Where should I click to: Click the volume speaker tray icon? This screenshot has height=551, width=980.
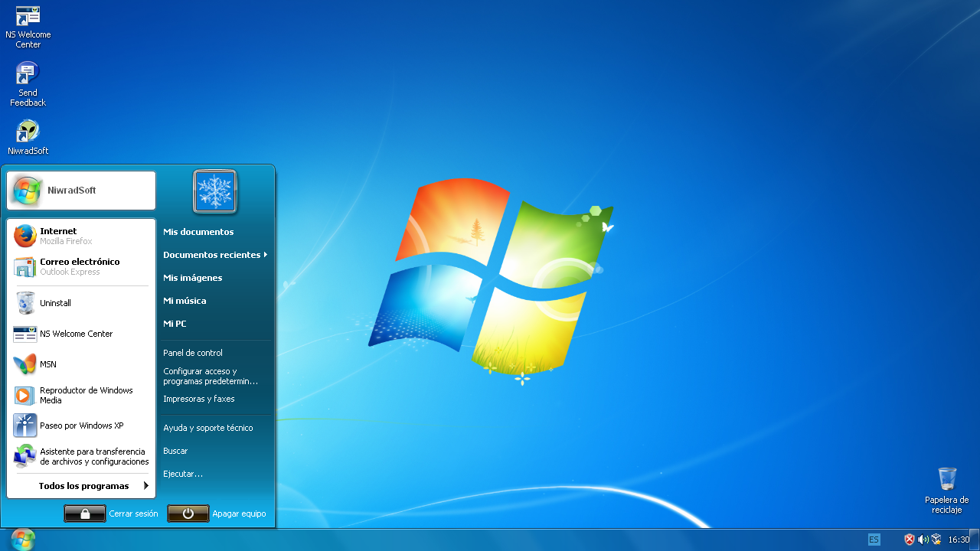tap(923, 540)
